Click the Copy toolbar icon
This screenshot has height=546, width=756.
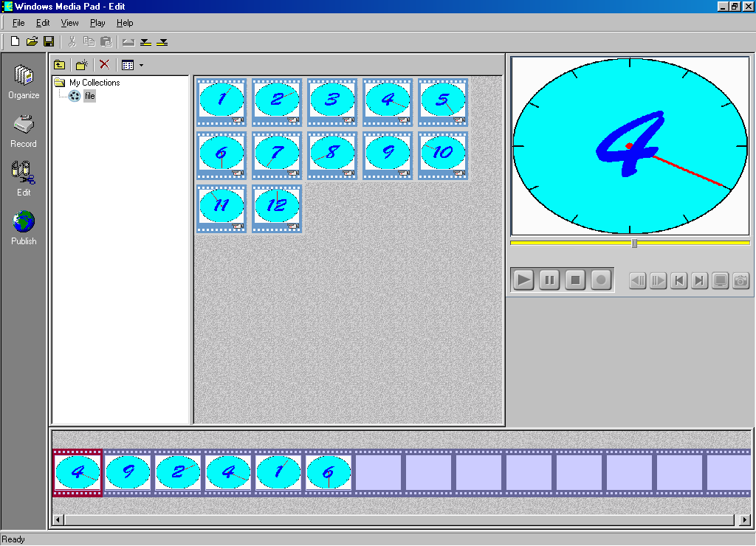click(x=89, y=42)
